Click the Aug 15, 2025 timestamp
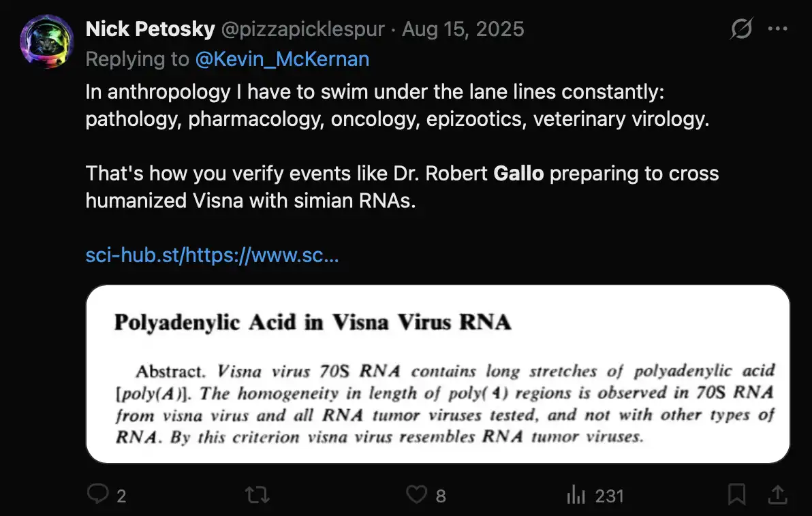This screenshot has width=812, height=516. click(463, 29)
